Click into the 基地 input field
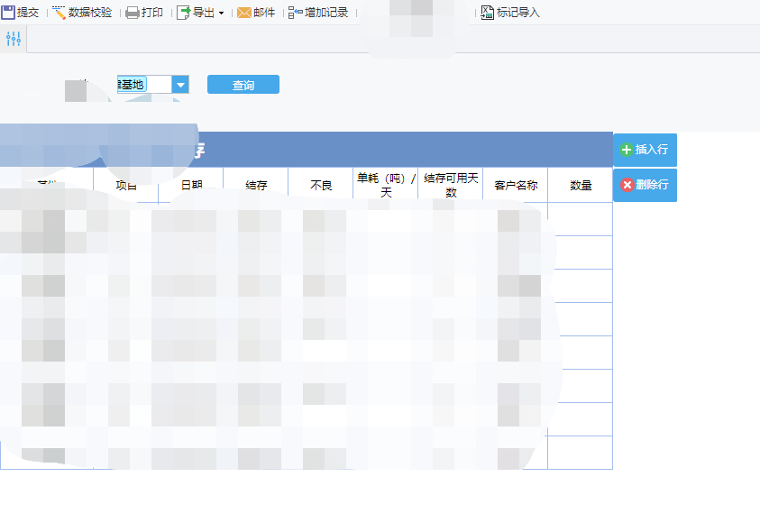Screen dimensions: 760x532 pos(144,85)
